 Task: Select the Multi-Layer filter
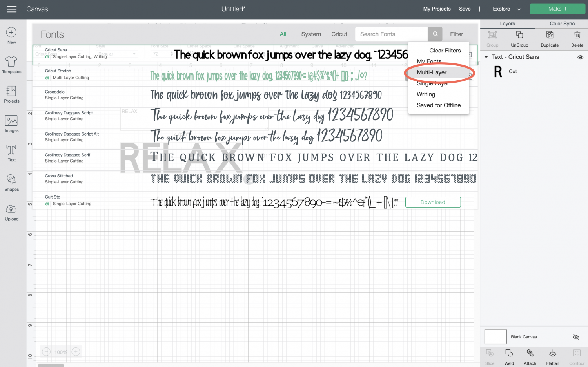[432, 72]
